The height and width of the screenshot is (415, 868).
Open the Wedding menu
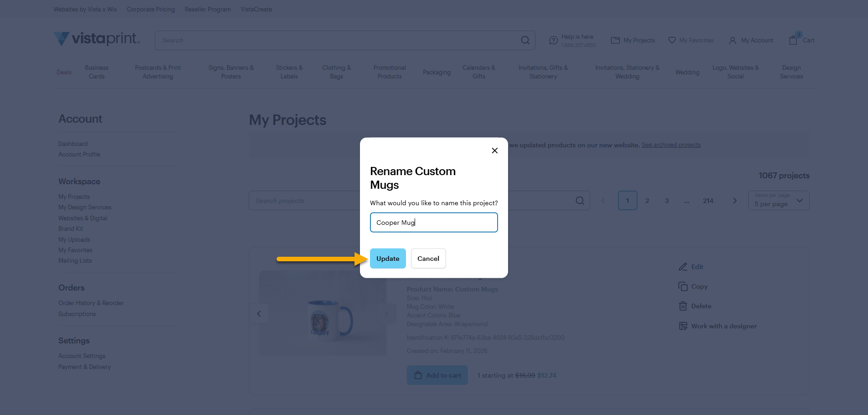687,72
